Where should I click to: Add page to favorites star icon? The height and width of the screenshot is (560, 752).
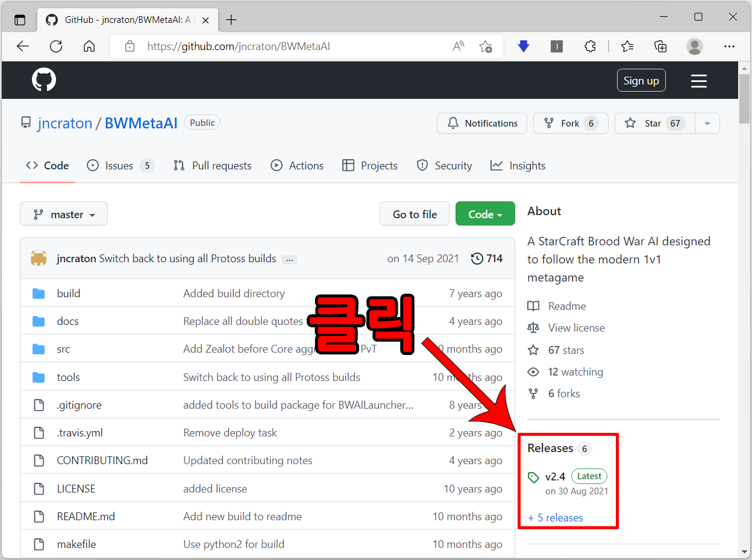point(486,46)
